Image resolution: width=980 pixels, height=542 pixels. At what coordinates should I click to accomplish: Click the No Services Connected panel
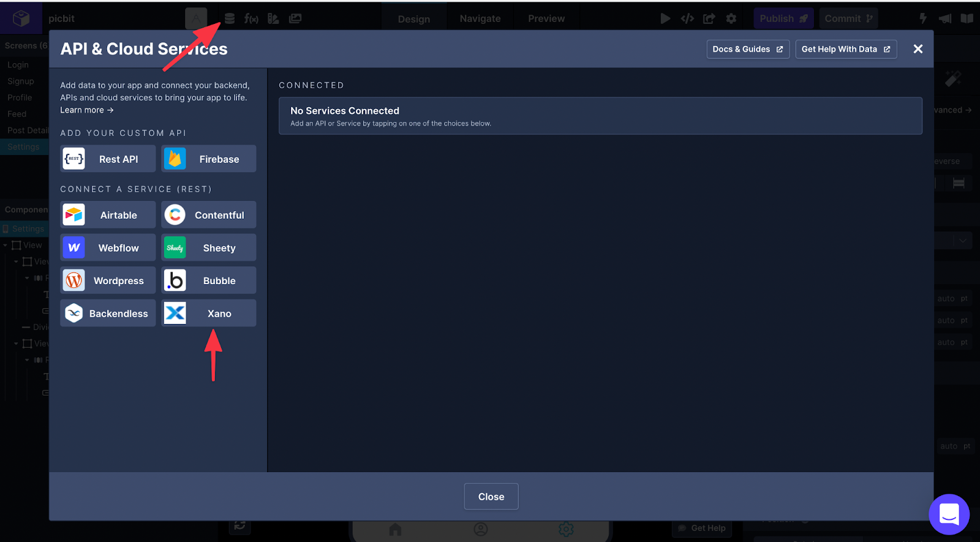tap(600, 116)
